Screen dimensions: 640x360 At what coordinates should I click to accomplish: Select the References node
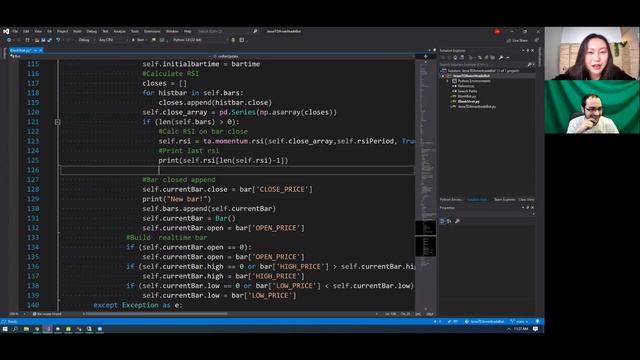(466, 86)
